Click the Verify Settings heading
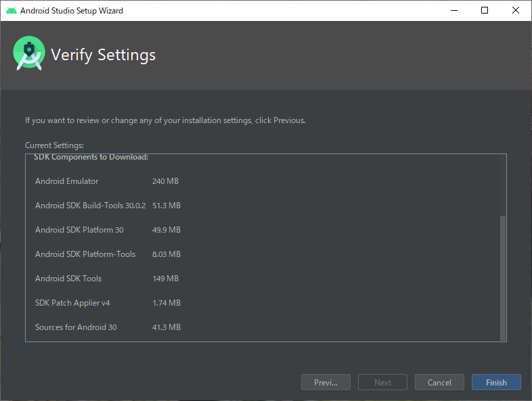This screenshot has width=532, height=401. (103, 55)
